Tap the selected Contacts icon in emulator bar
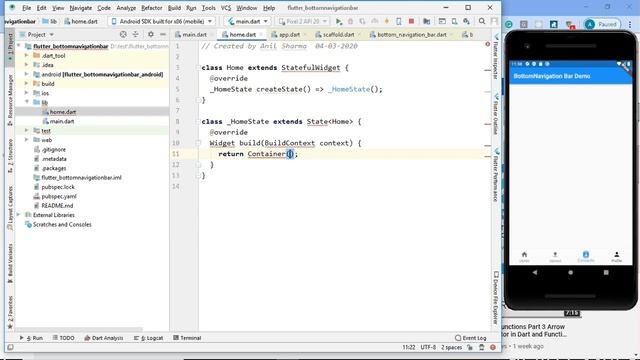Image resolution: width=640 pixels, height=360 pixels. [x=586, y=254]
